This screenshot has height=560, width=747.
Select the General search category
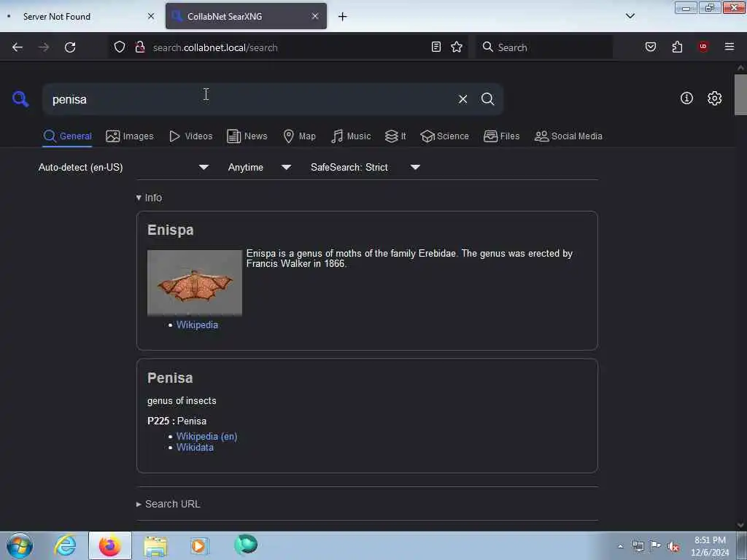point(67,136)
